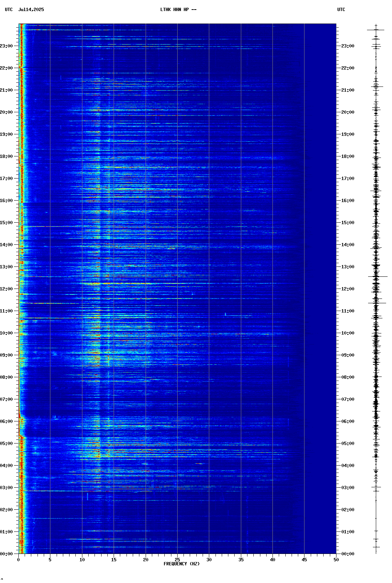Click the 10 Hz frequency tick label

(82, 560)
